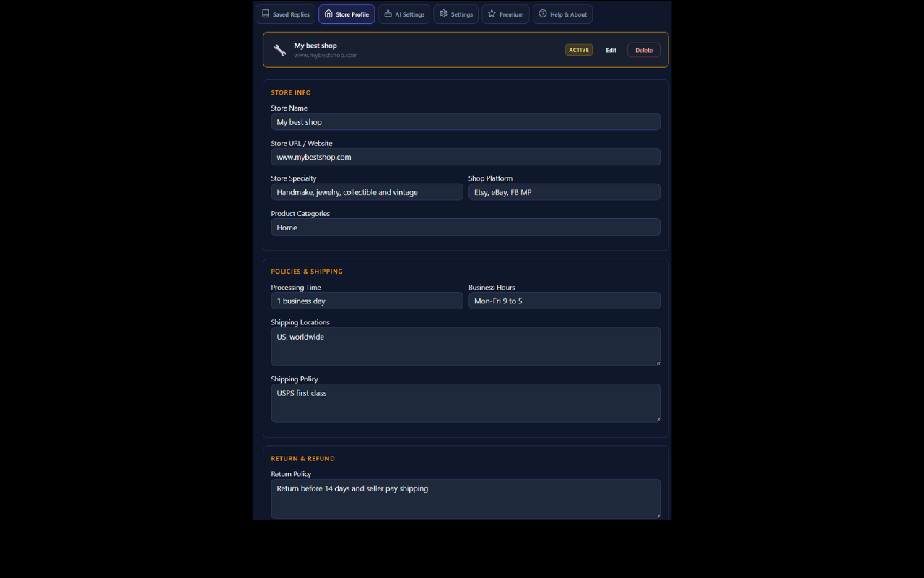Click the wrench icon on My best shop card
Screen dimensions: 924x578
pos(280,50)
